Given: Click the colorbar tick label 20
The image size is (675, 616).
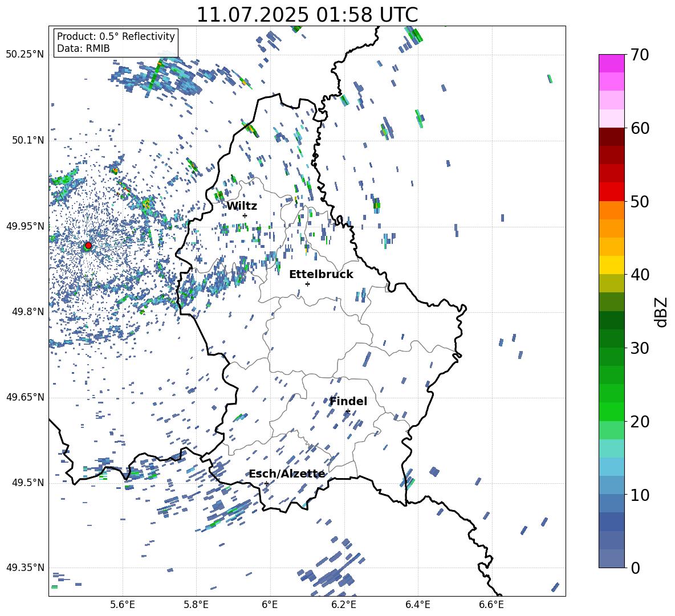Looking at the screenshot, I should 640,421.
